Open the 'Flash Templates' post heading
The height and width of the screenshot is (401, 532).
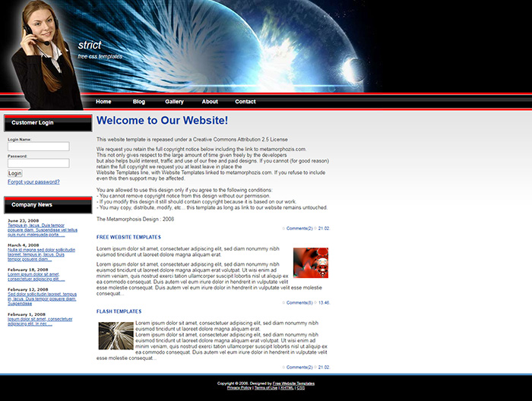coord(119,311)
